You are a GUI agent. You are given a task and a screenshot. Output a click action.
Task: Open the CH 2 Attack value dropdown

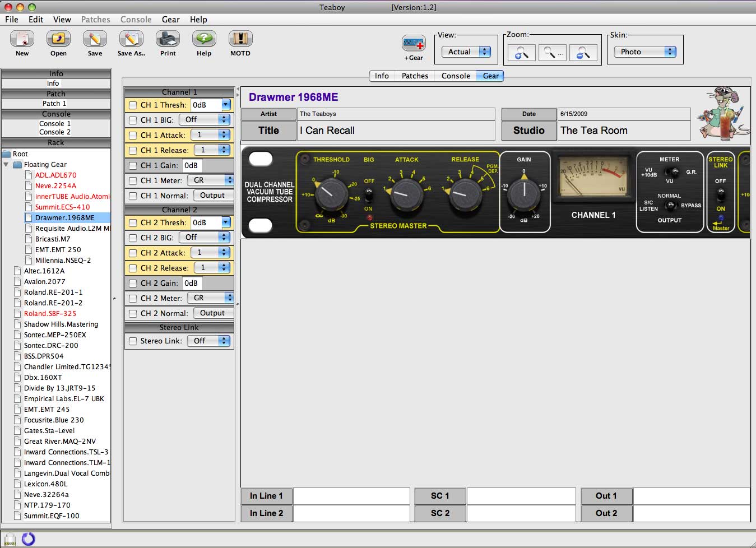click(211, 253)
